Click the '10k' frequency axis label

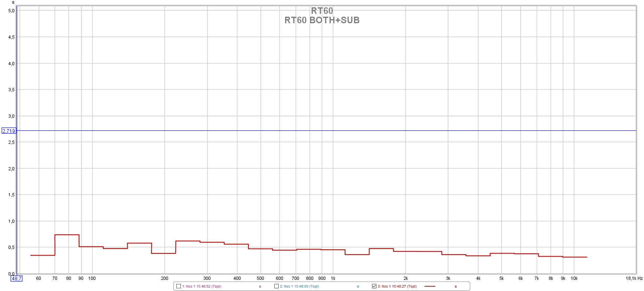574,279
